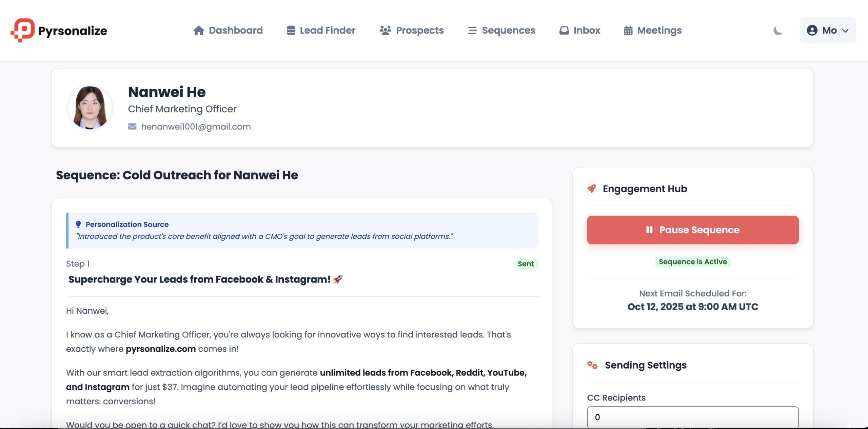868x429 pixels.
Task: Click the chevron next to Mo
Action: click(845, 31)
